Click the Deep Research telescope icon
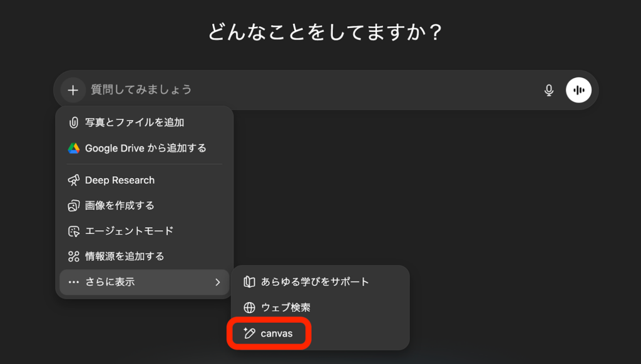 pos(74,180)
